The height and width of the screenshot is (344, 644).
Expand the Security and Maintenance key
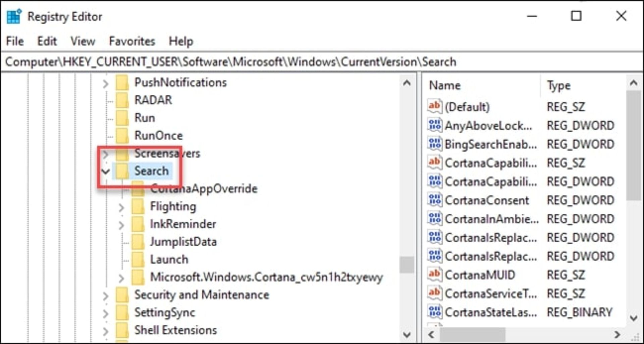[105, 296]
